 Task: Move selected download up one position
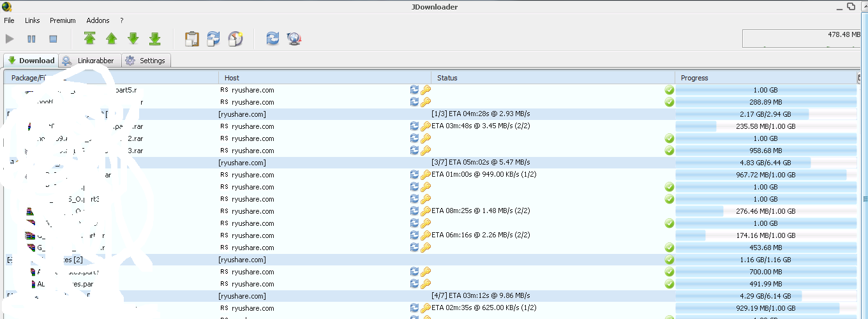112,39
